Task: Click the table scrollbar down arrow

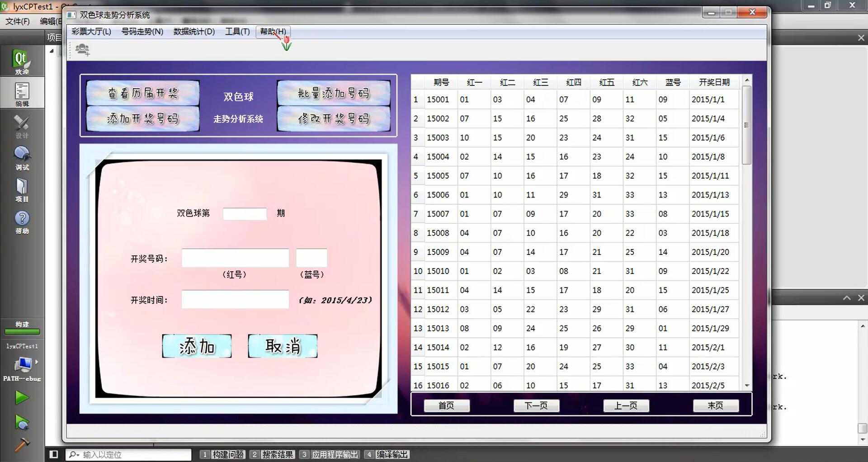Action: [x=747, y=386]
